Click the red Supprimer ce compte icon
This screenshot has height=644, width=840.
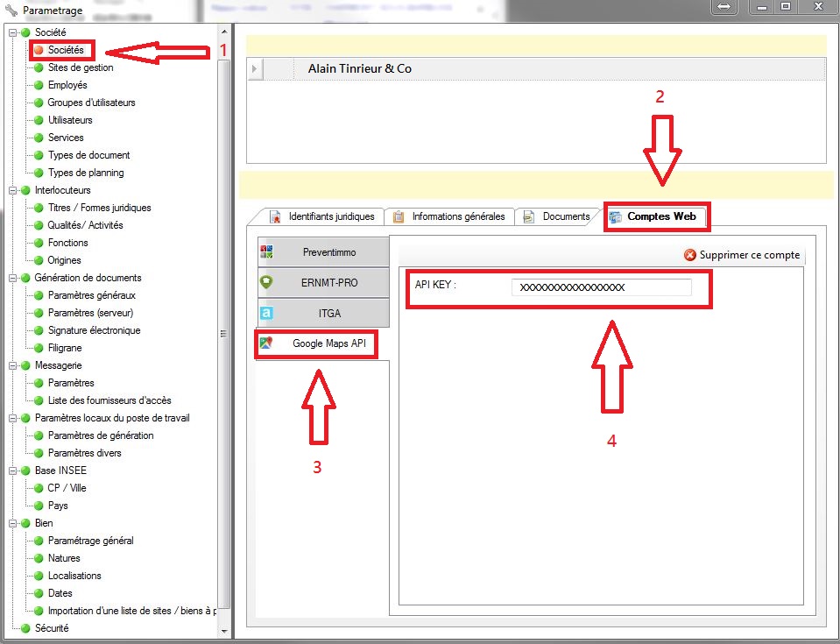coord(690,255)
